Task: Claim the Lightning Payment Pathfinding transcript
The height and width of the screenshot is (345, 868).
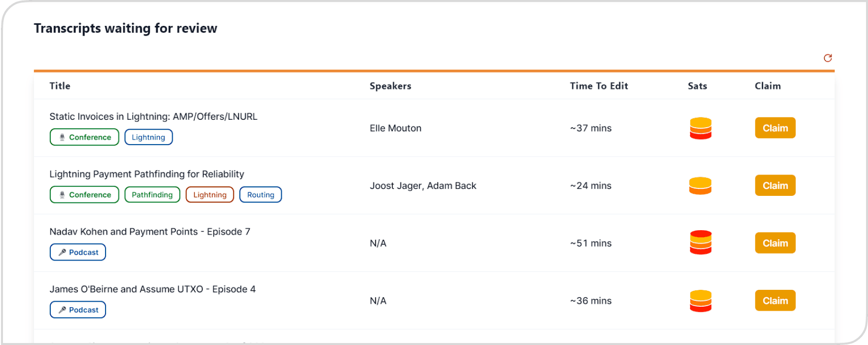Action: click(x=775, y=186)
